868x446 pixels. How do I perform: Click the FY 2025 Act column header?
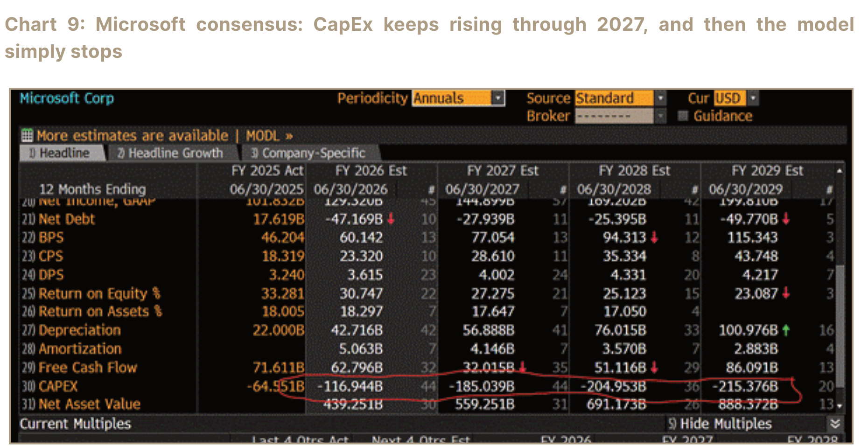point(267,171)
